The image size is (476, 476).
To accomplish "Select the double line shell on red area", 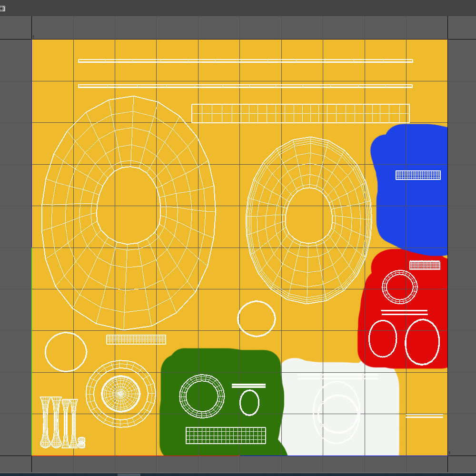I will (404, 312).
